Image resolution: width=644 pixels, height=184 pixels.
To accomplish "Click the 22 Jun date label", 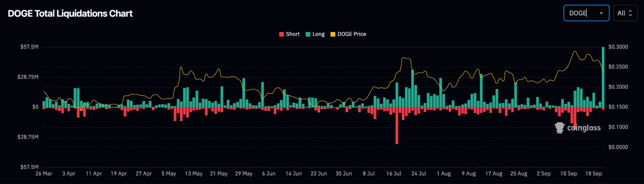I will pyautogui.click(x=319, y=174).
